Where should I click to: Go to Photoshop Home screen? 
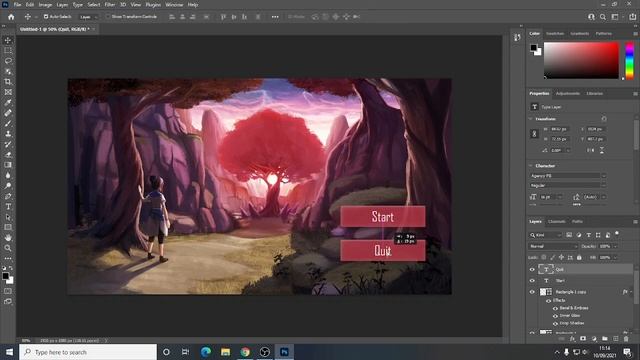[x=11, y=17]
